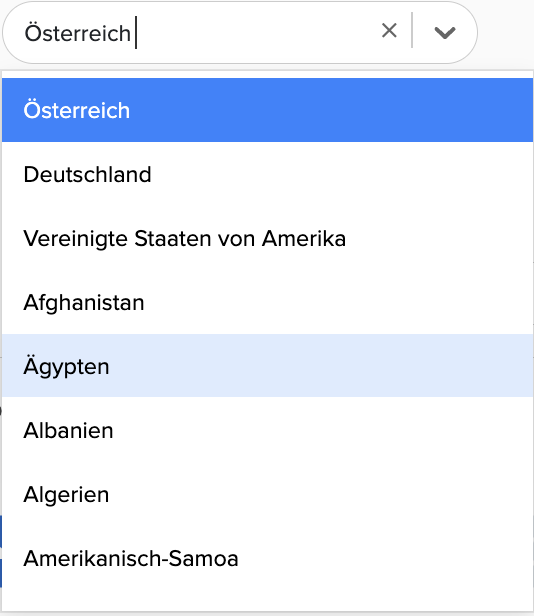Pick Vereinigte Staaten von Amerika option

(x=267, y=238)
